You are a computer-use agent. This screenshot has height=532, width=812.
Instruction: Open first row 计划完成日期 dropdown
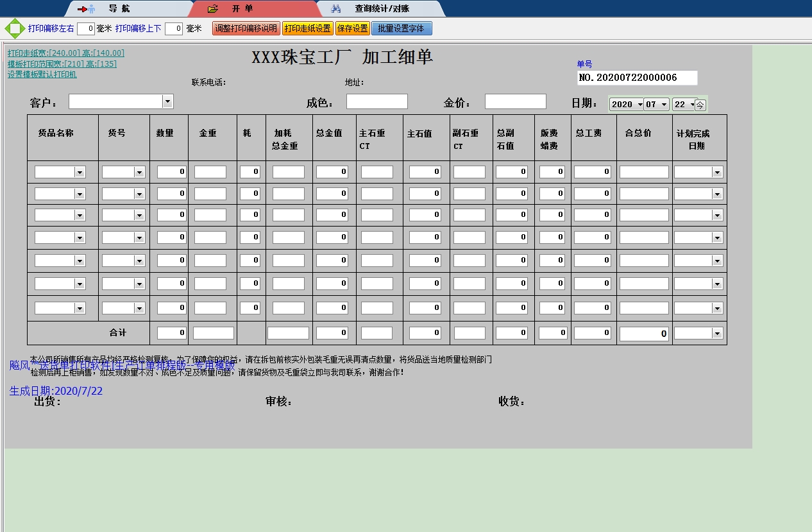pos(716,172)
